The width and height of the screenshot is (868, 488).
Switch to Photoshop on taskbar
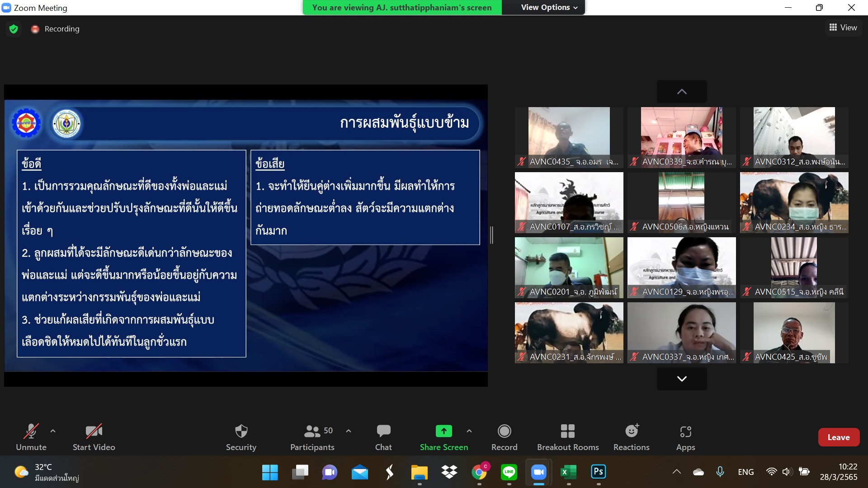pyautogui.click(x=598, y=472)
